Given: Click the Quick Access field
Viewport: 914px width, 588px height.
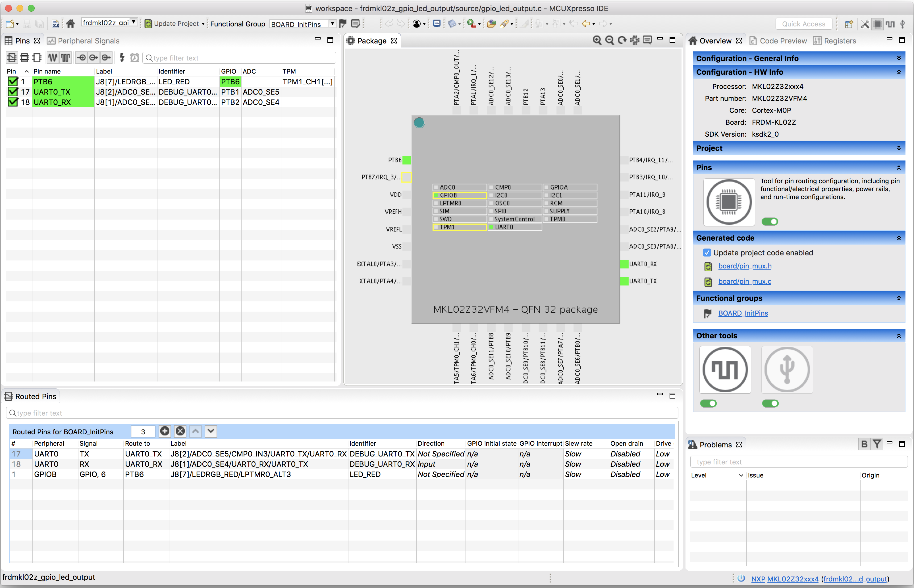Looking at the screenshot, I should pos(804,24).
